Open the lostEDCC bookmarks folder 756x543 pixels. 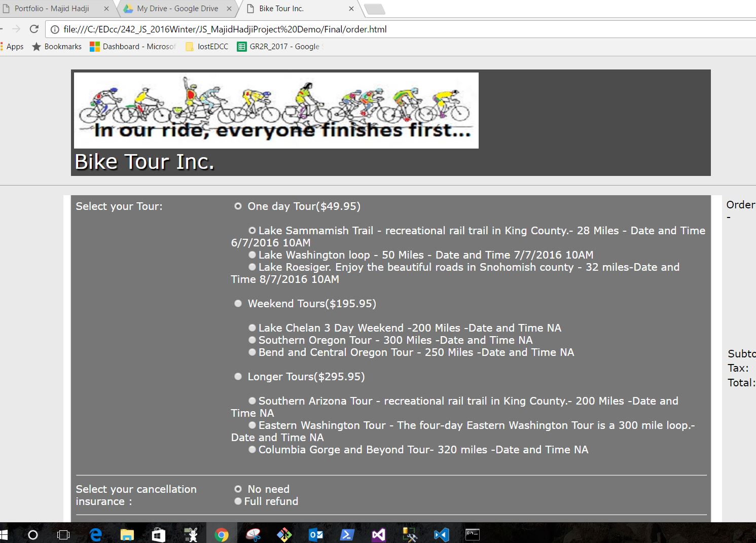pyautogui.click(x=207, y=47)
